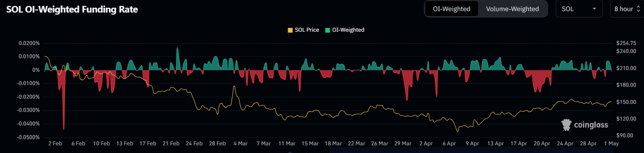
Task: Click the 0% funding rate axis label
Action: (x=36, y=70)
